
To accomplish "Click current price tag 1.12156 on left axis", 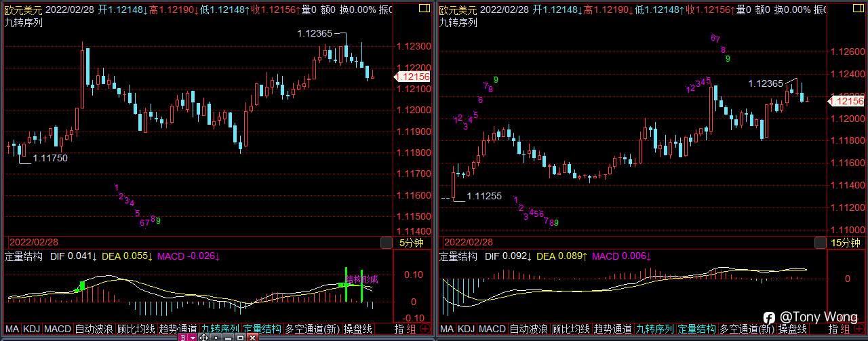I will [414, 77].
